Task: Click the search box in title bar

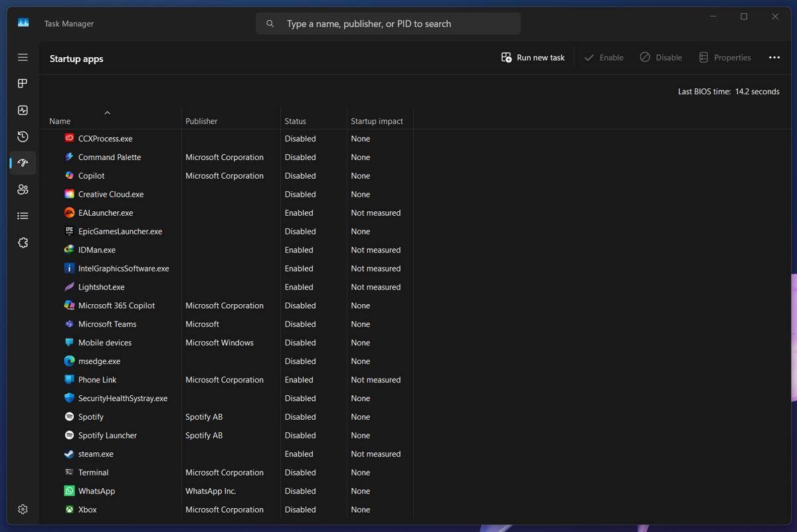Action: coord(388,23)
